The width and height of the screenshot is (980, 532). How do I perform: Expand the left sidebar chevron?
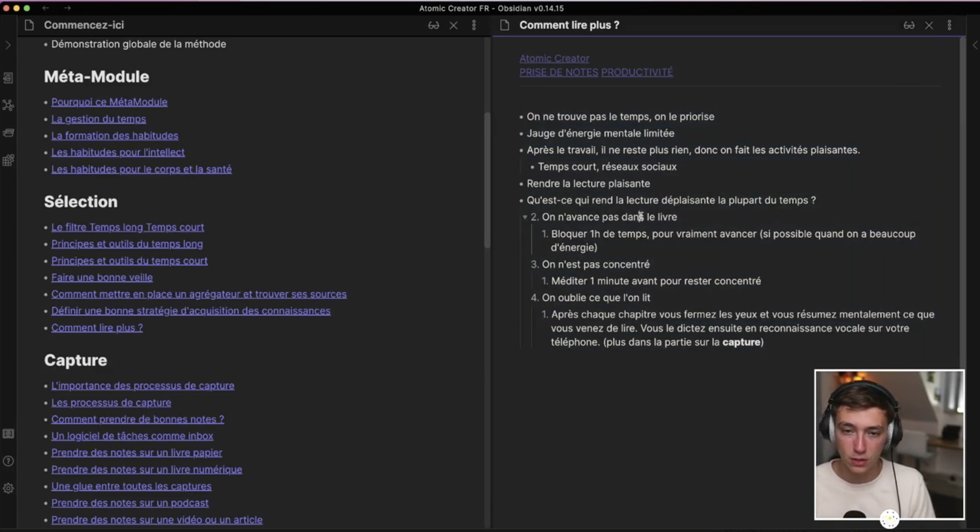(x=8, y=45)
